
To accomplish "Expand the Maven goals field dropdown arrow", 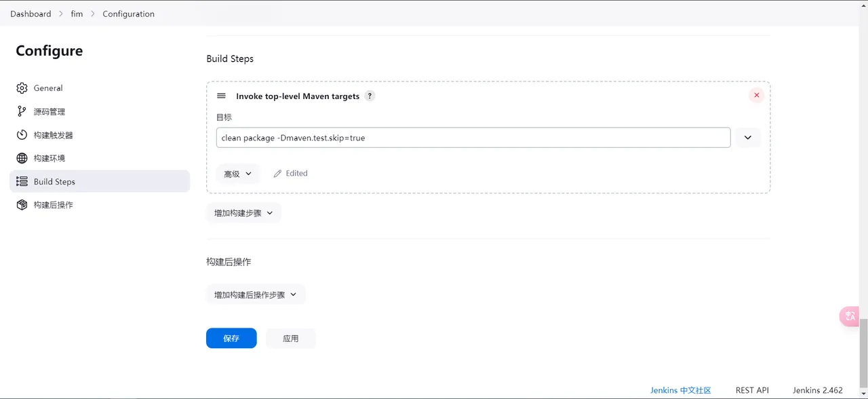I will (x=747, y=138).
